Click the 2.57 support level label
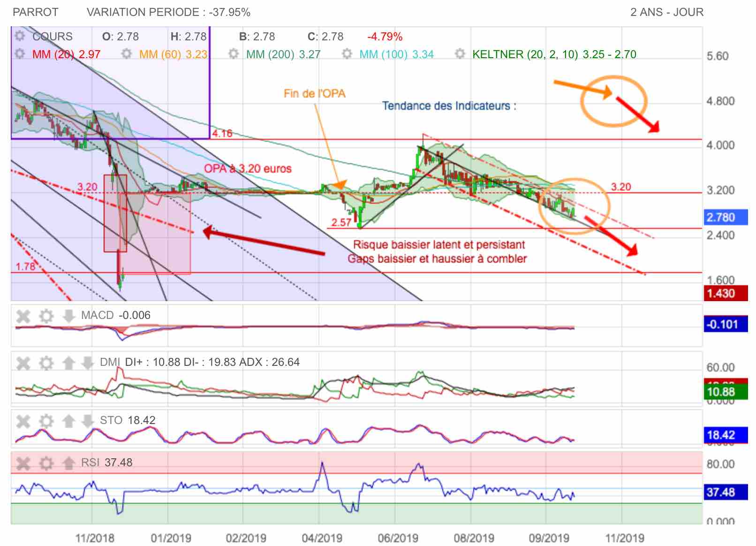Screen dimensions: 756x546 point(341,222)
